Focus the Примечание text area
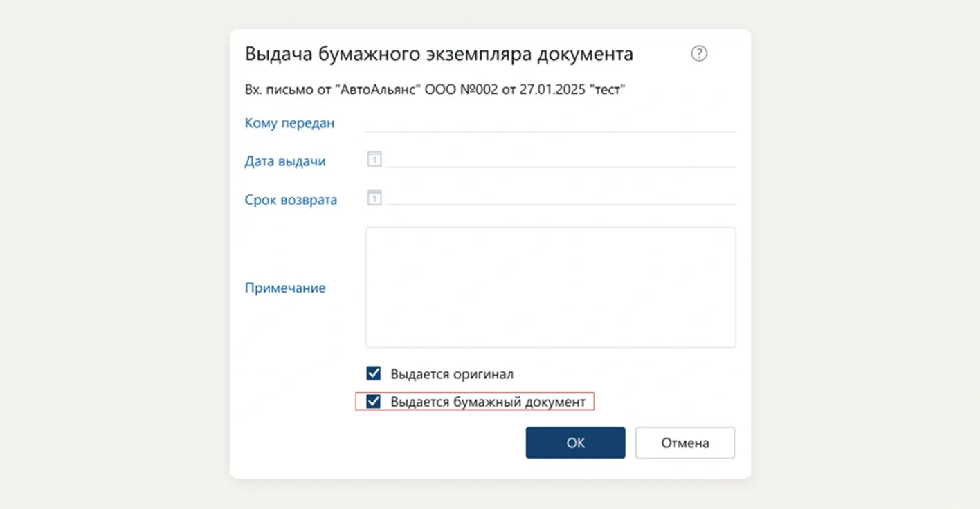The image size is (980, 509). [x=550, y=287]
